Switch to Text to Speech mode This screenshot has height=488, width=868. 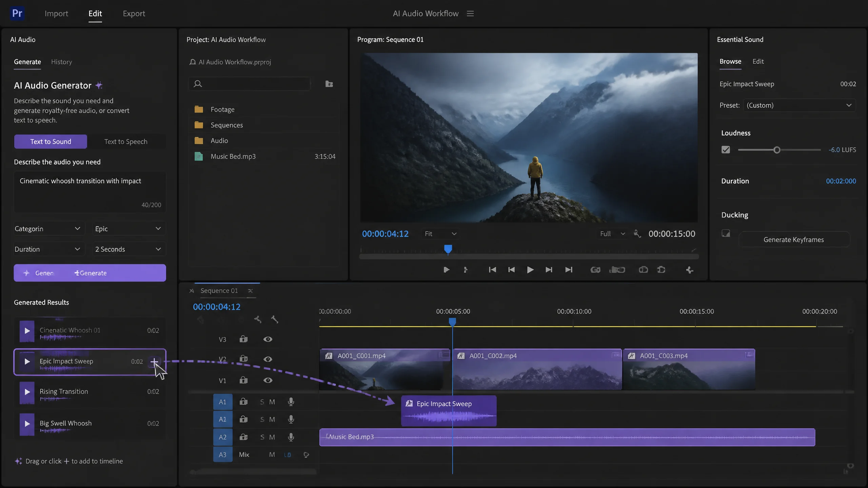click(x=126, y=142)
